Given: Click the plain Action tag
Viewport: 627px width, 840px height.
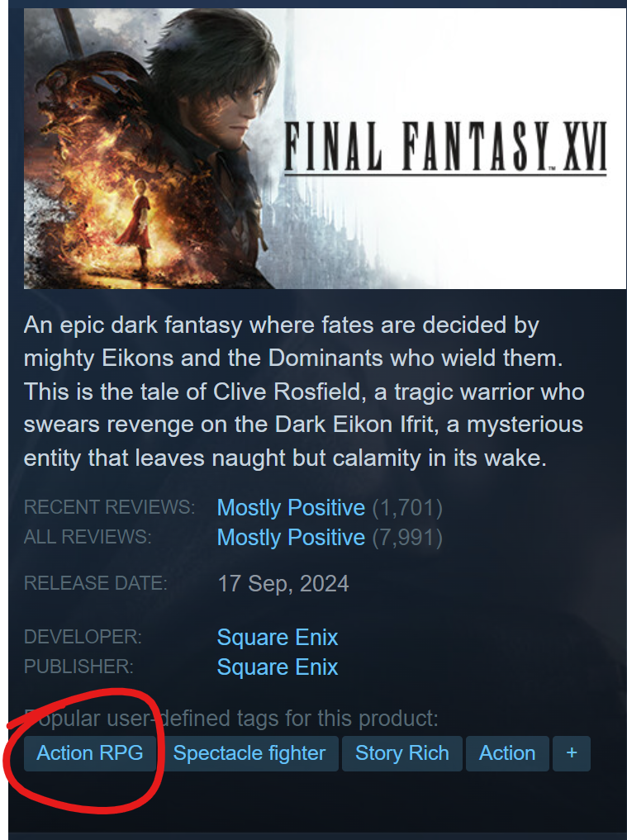Looking at the screenshot, I should [507, 753].
